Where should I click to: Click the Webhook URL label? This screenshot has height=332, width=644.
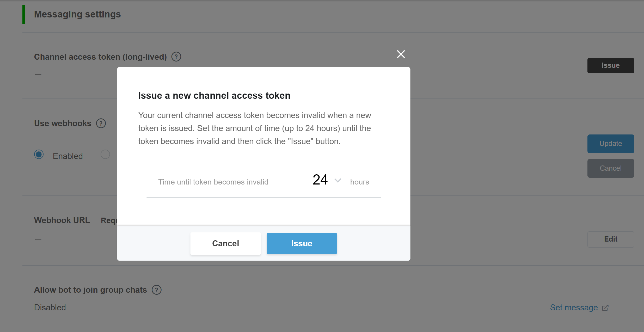(x=62, y=220)
